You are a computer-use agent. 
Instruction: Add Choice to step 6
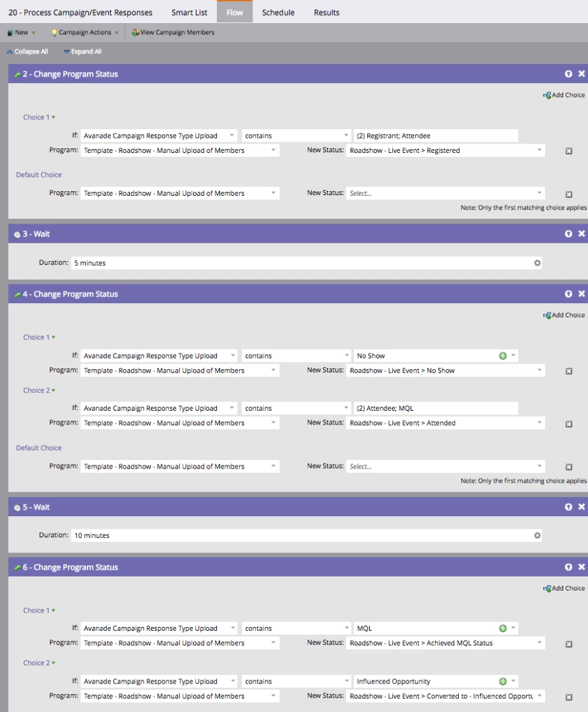pos(564,588)
